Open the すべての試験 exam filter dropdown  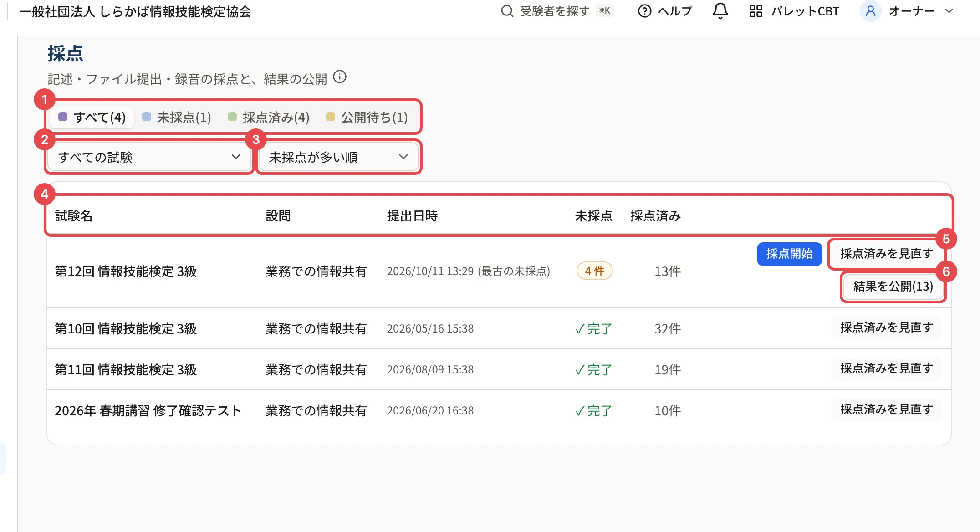[149, 157]
